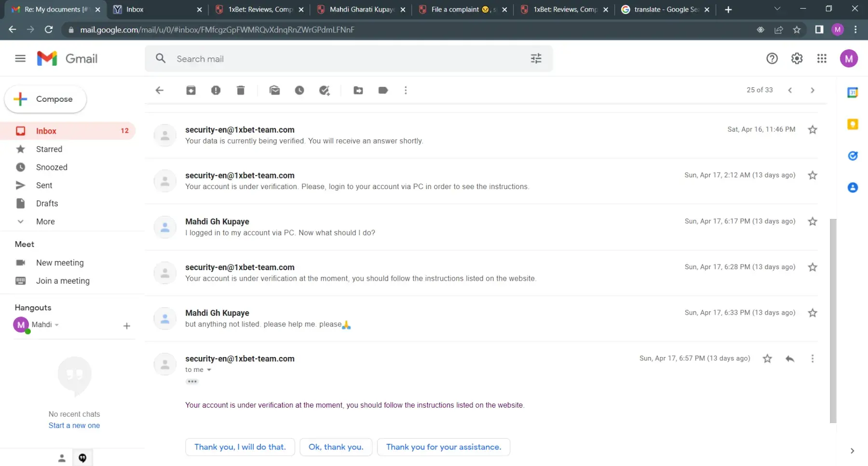This screenshot has width=868, height=466.
Task: Snooze this conversation with clock icon
Action: (299, 90)
